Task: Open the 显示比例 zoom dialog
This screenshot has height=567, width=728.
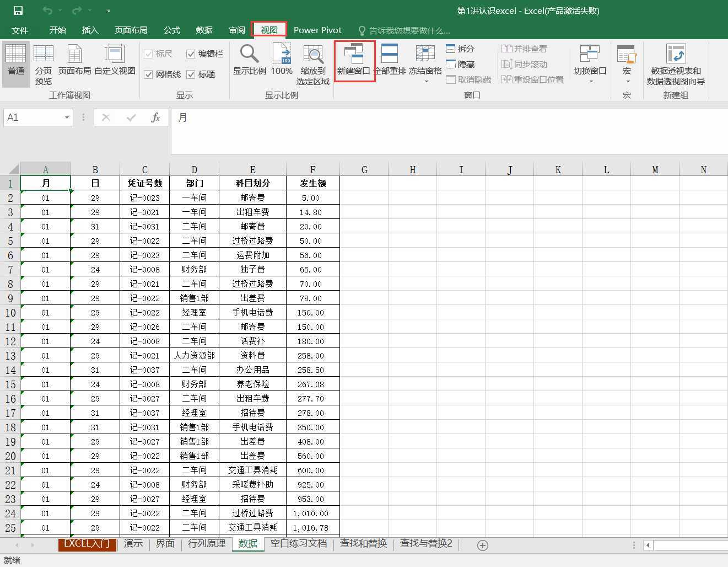Action: click(249, 60)
